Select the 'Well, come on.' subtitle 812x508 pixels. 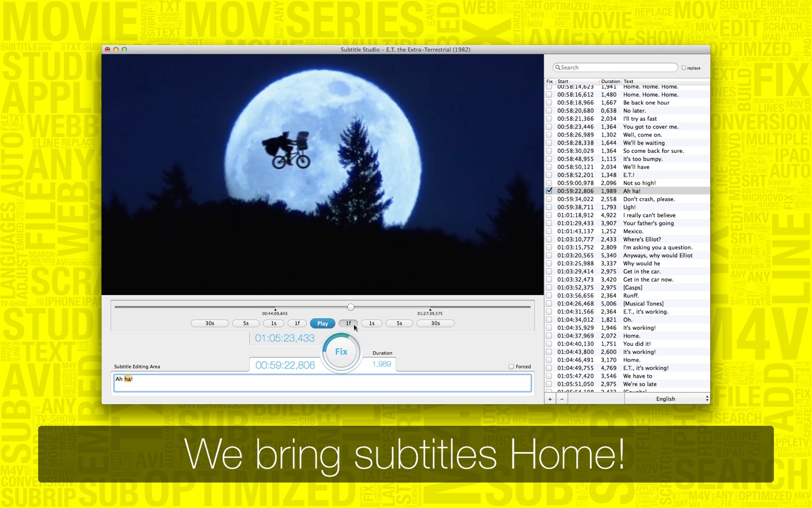click(x=642, y=135)
